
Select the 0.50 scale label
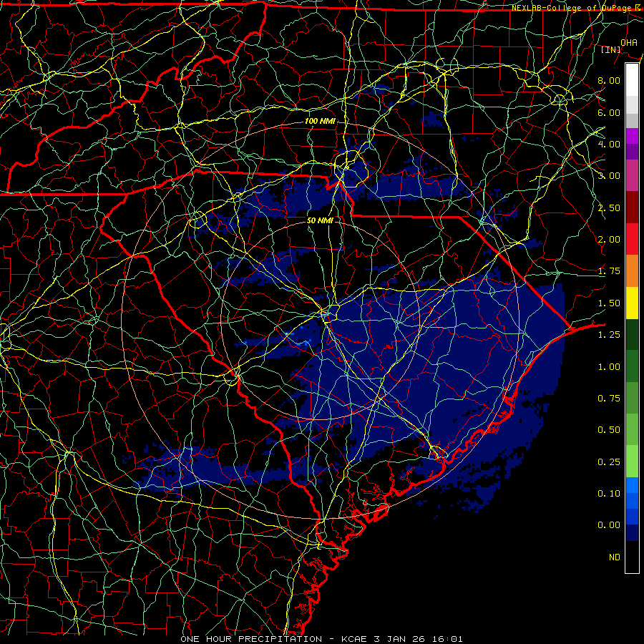click(x=609, y=430)
